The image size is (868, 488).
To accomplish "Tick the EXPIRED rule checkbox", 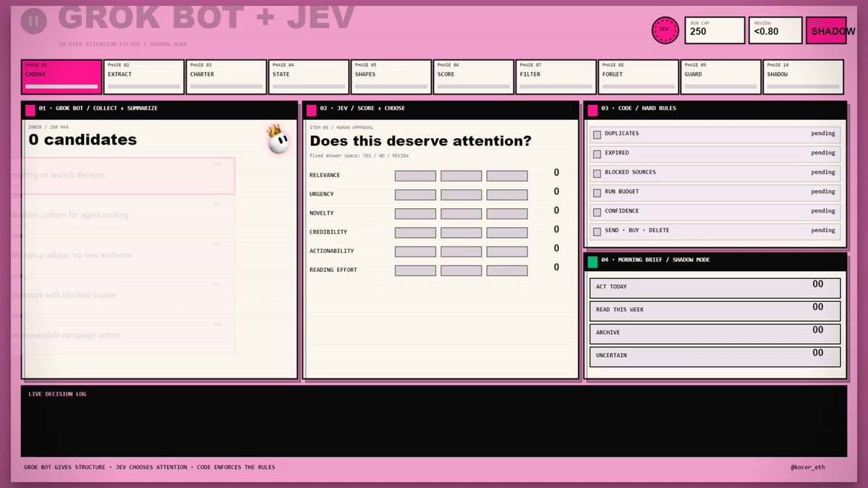I will (x=597, y=154).
